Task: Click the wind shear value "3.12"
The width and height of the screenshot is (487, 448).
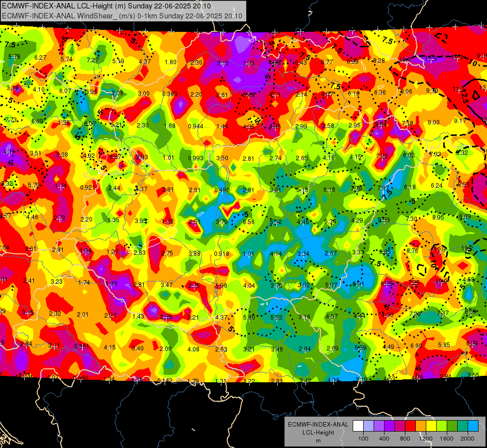Action: point(222,63)
